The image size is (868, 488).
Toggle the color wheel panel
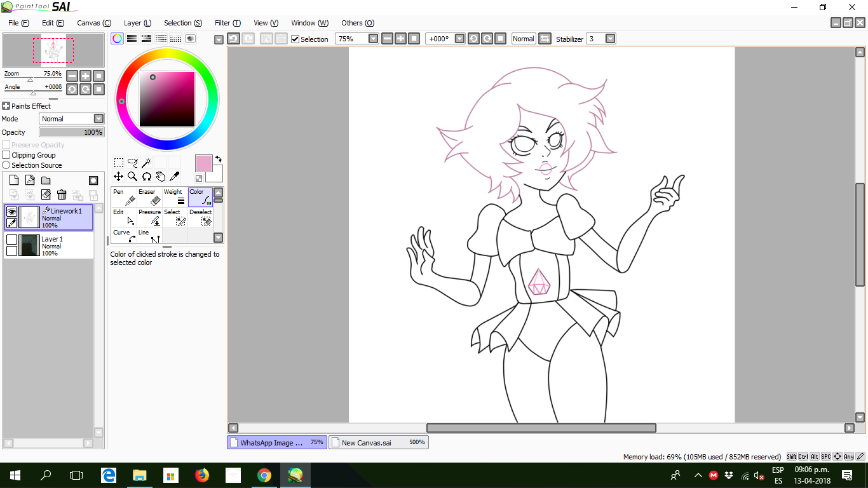pyautogui.click(x=117, y=38)
